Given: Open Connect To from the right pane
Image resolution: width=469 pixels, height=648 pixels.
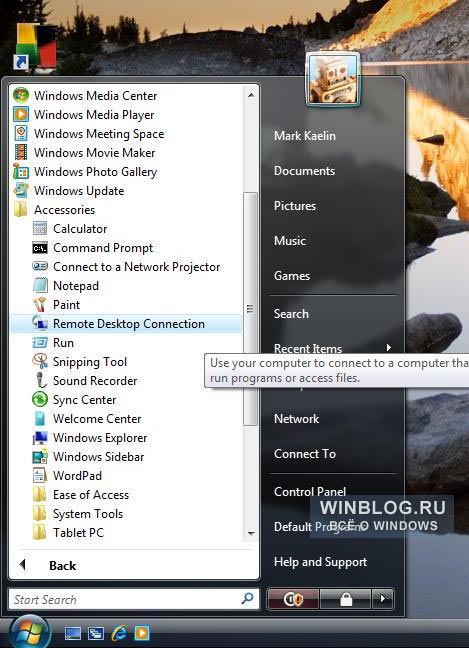Looking at the screenshot, I should (x=305, y=454).
